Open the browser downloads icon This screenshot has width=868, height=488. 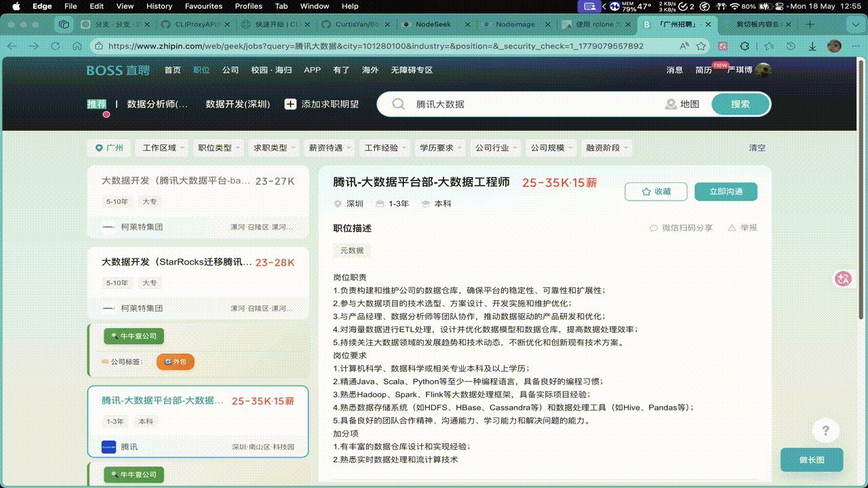(812, 46)
